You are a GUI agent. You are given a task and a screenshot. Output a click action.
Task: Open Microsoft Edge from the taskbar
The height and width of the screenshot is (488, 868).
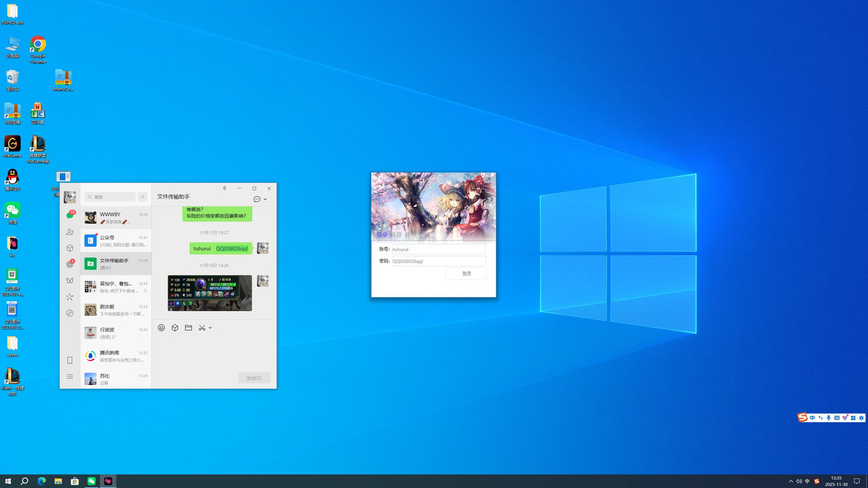coord(41,481)
